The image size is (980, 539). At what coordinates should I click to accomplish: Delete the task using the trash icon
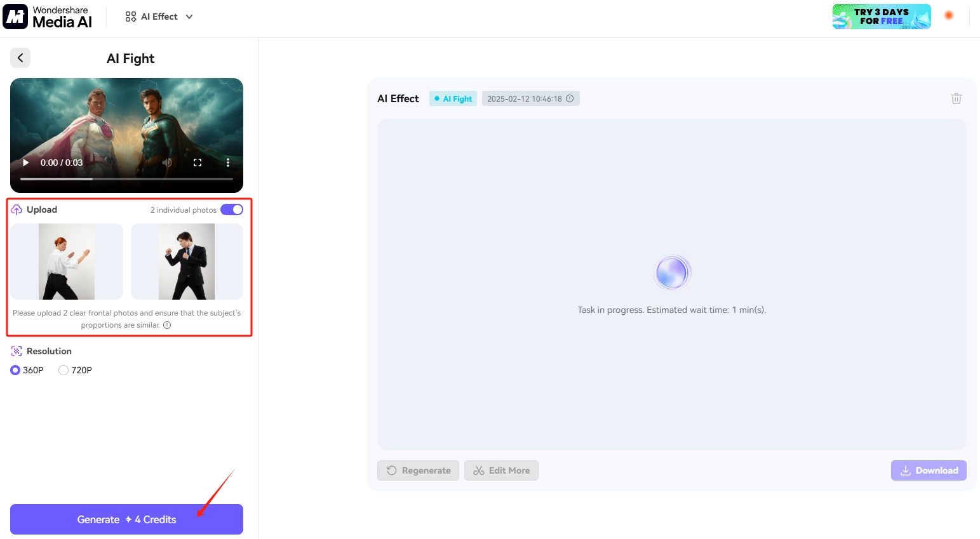(956, 98)
